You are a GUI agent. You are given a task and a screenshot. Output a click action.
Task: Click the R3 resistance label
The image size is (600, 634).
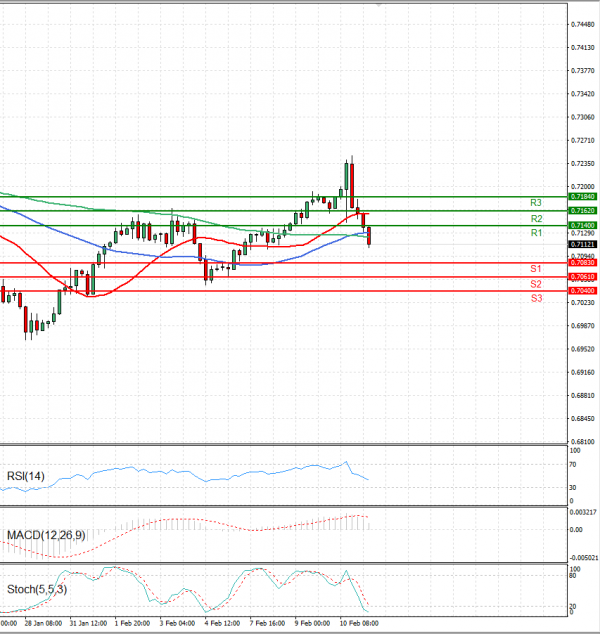coord(536,203)
